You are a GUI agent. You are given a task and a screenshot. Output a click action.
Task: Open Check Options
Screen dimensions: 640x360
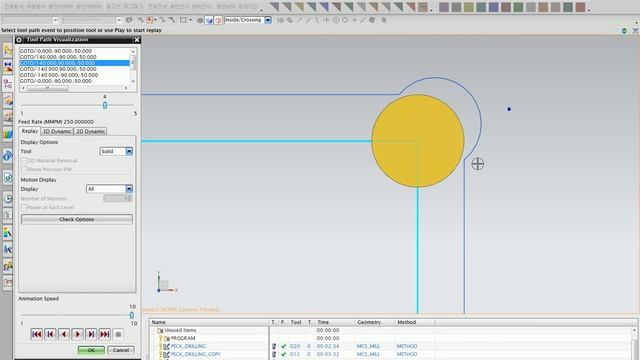coord(77,220)
